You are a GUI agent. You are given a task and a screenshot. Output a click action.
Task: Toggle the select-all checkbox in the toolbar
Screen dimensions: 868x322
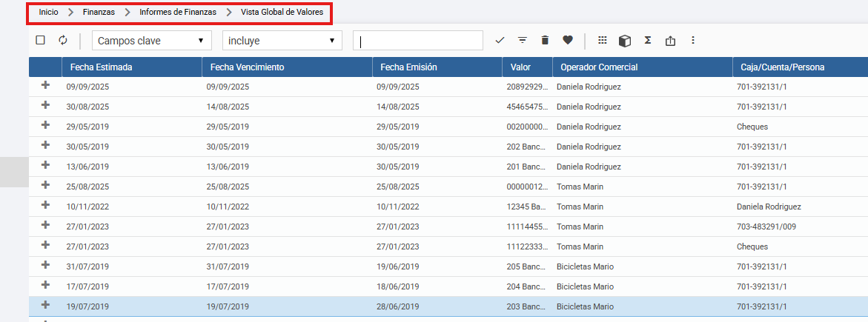pos(40,40)
